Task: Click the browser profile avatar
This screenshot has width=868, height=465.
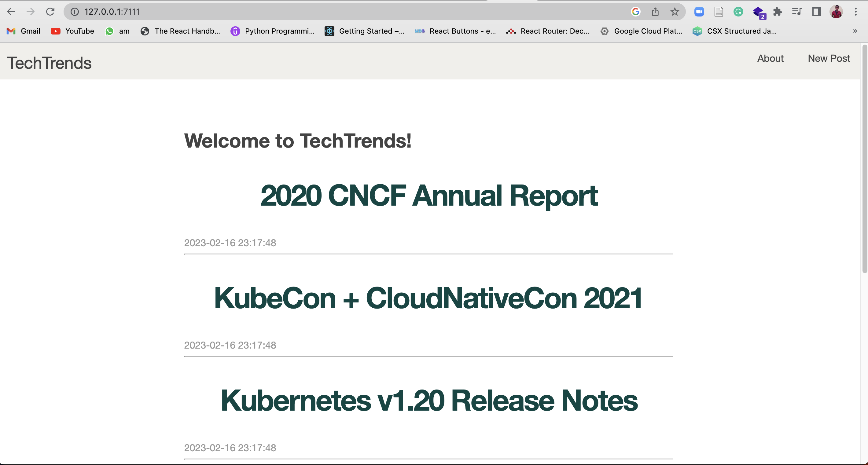Action: pos(837,11)
